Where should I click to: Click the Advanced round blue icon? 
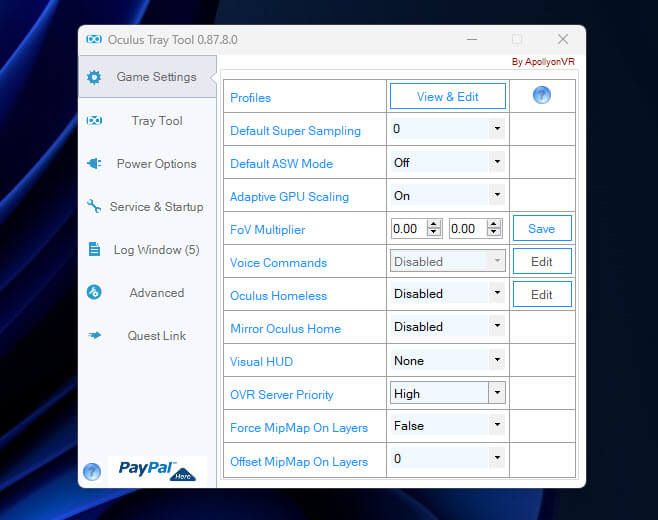[94, 292]
